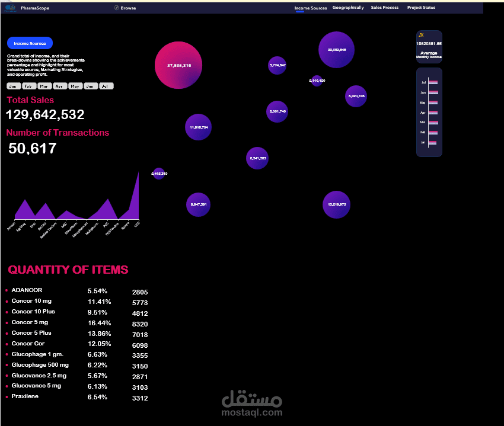
Task: Select the Jul month filter
Action: (x=106, y=86)
